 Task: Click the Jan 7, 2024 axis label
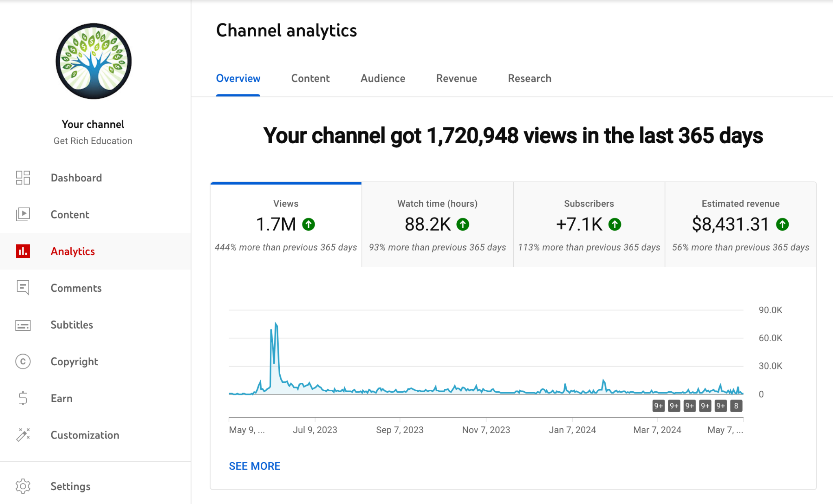572,430
